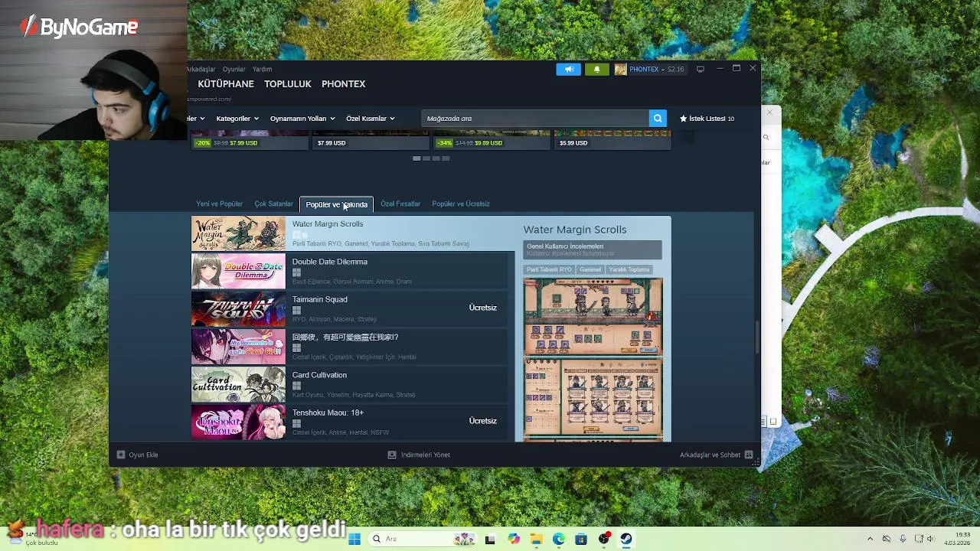Open the Oyunlar menu
The width and height of the screenshot is (980, 551).
(x=234, y=69)
